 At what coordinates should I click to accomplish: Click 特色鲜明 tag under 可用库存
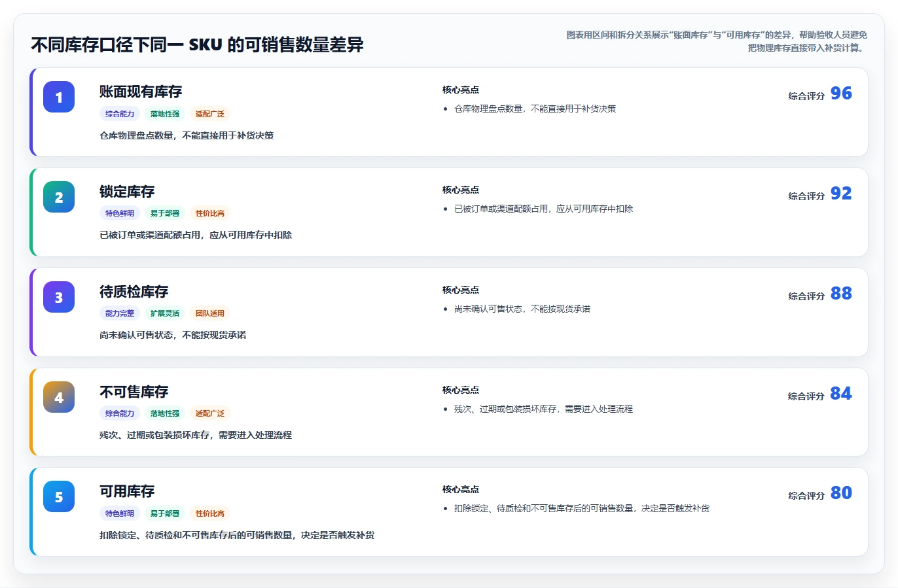pos(120,513)
